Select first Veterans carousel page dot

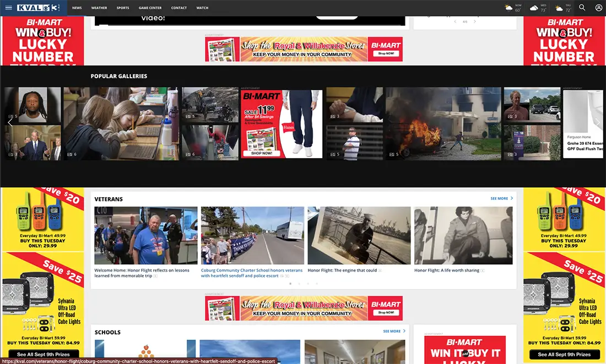[290, 284]
